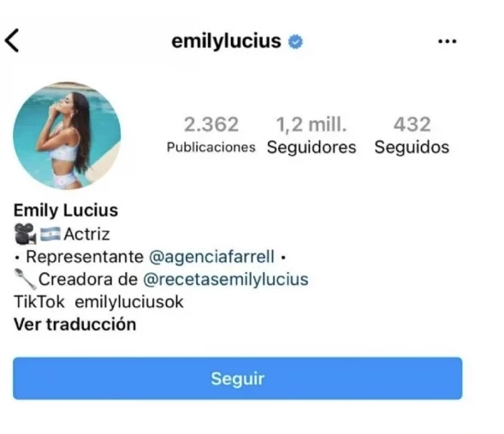The image size is (504, 434).
Task: Go back with the left arrow icon
Action: click(x=12, y=40)
